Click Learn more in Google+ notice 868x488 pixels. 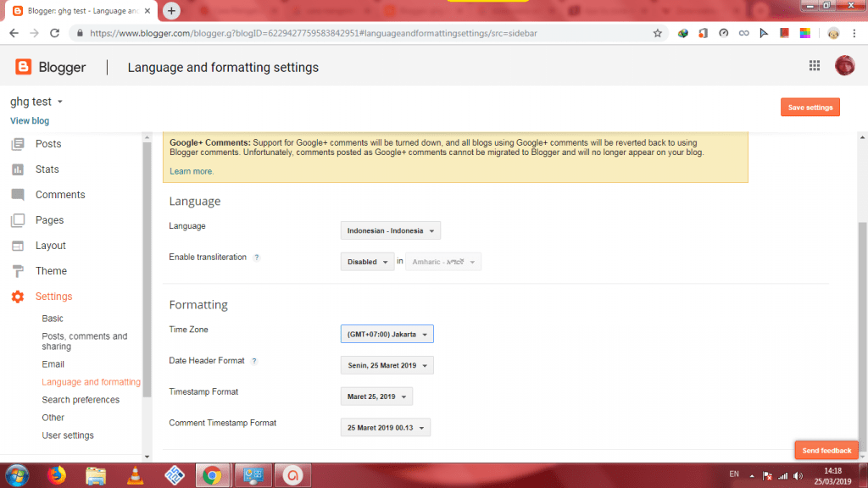[x=192, y=171]
